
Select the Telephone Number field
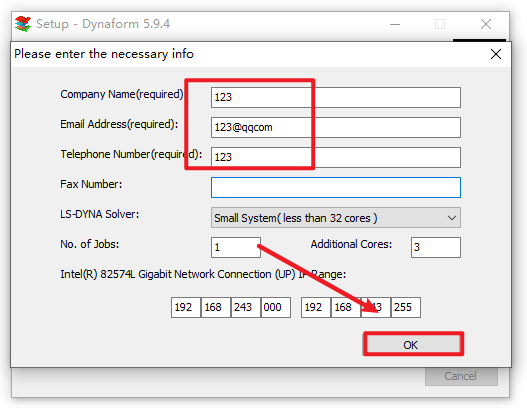point(336,157)
